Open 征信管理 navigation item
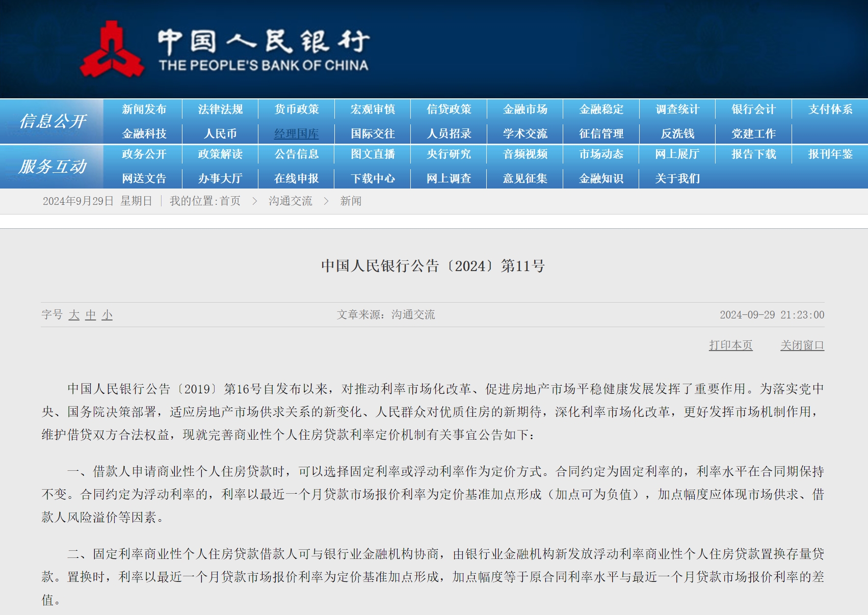The width and height of the screenshot is (868, 615). [601, 134]
